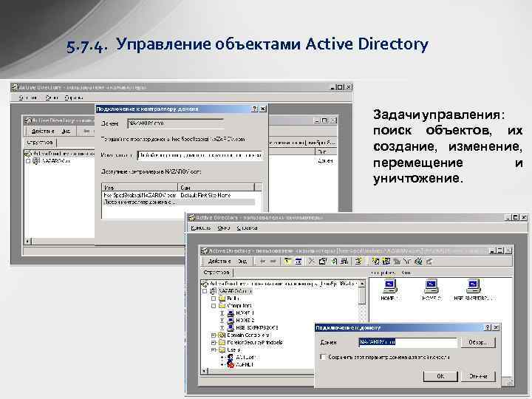Select HOME 2 in the tree
Image resolution: width=532 pixels, height=399 pixels.
pos(245,320)
